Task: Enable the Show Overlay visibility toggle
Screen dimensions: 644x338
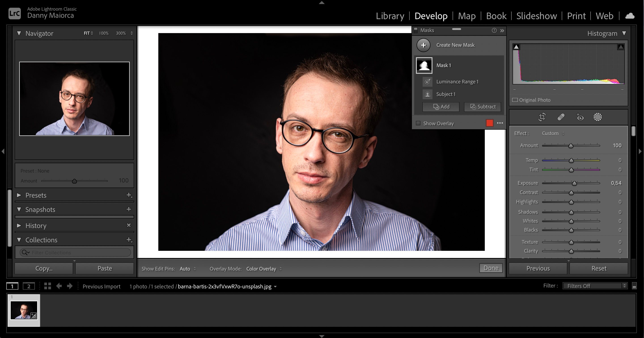Action: point(418,123)
